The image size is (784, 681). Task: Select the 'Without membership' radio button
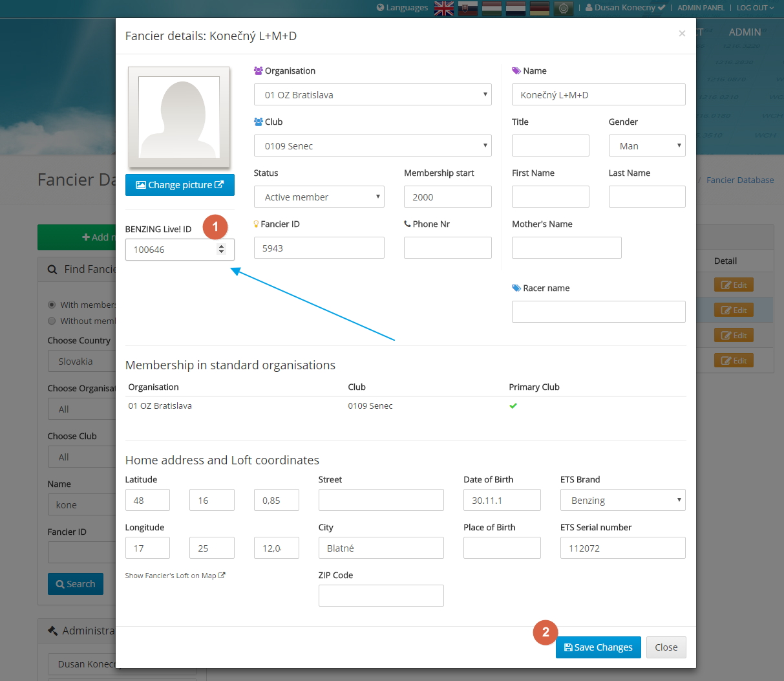pyautogui.click(x=52, y=321)
